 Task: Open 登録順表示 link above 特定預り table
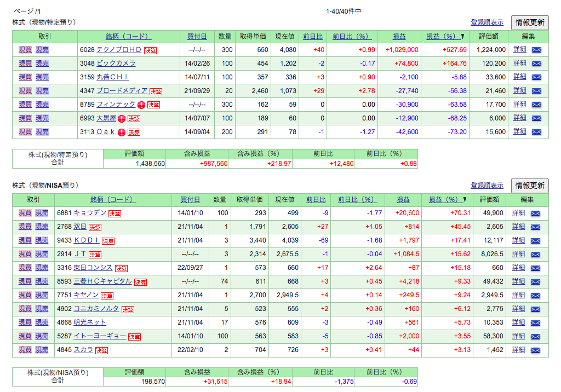click(x=487, y=22)
